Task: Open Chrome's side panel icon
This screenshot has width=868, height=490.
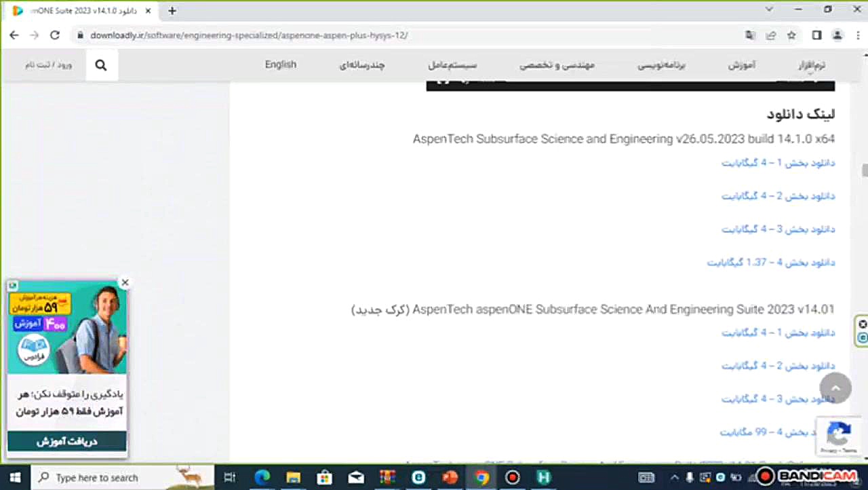Action: pos(816,35)
